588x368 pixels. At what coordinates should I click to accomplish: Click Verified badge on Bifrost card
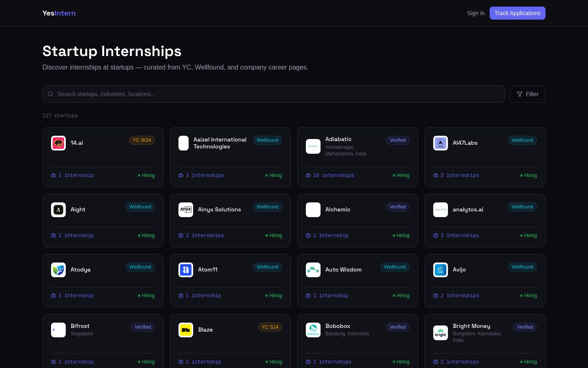pyautogui.click(x=143, y=327)
